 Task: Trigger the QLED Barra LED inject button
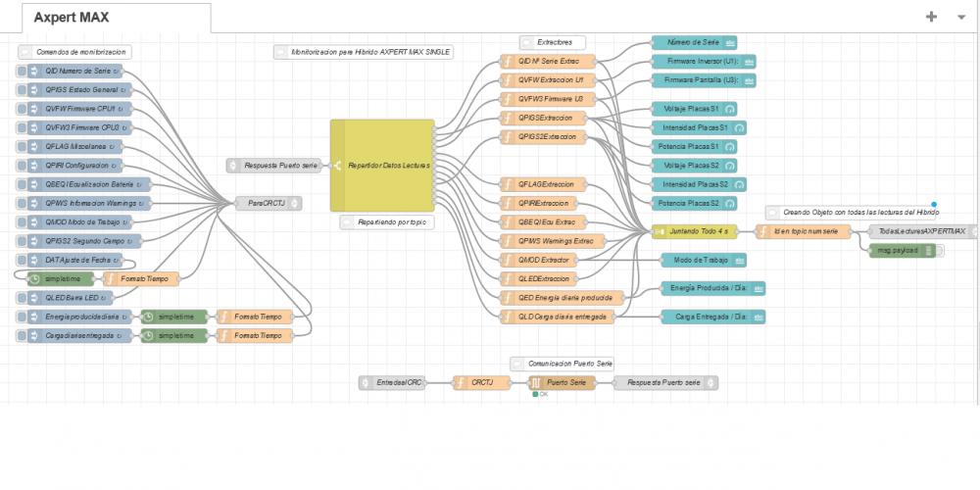[22, 298]
